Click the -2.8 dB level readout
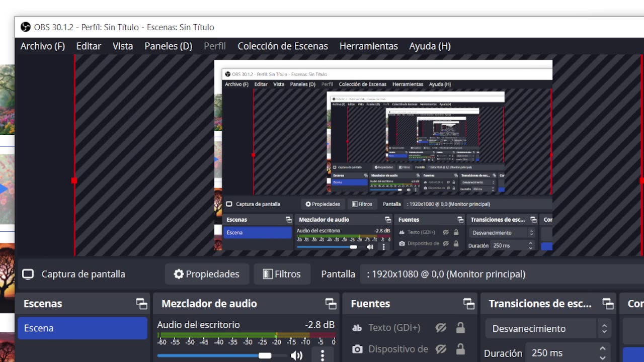 click(319, 325)
